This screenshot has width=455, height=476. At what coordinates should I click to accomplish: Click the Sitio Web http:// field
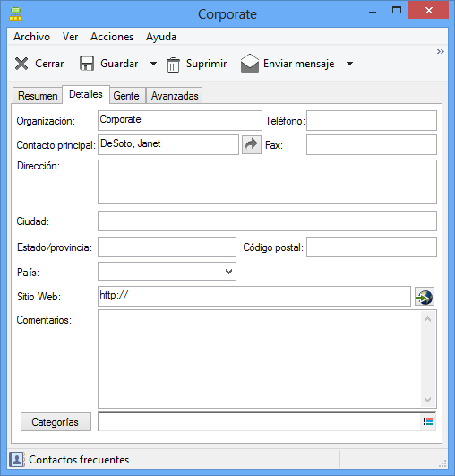tap(254, 297)
